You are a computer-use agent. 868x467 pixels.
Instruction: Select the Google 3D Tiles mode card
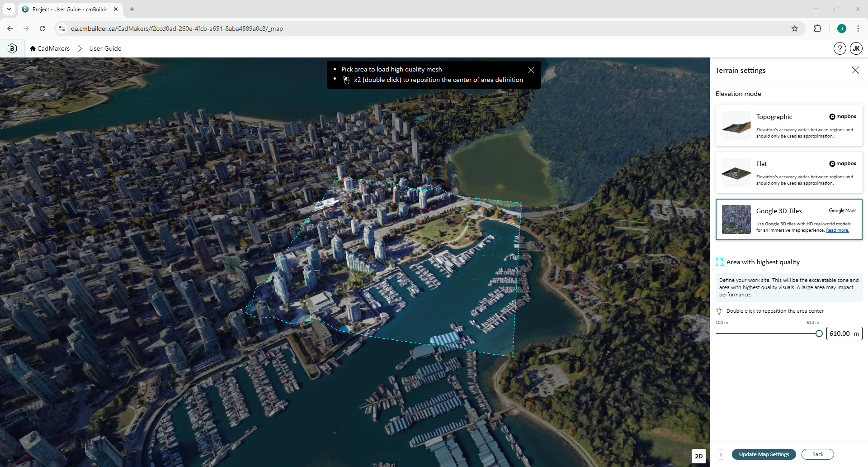coord(789,219)
